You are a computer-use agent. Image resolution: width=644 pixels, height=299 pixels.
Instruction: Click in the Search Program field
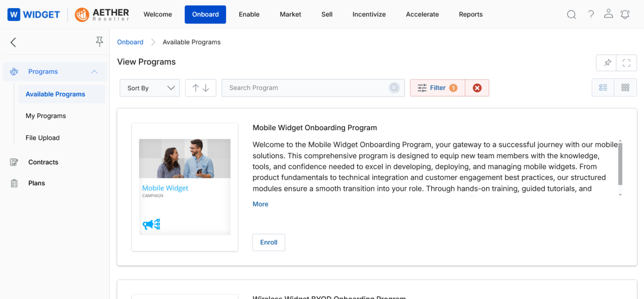coord(313,88)
